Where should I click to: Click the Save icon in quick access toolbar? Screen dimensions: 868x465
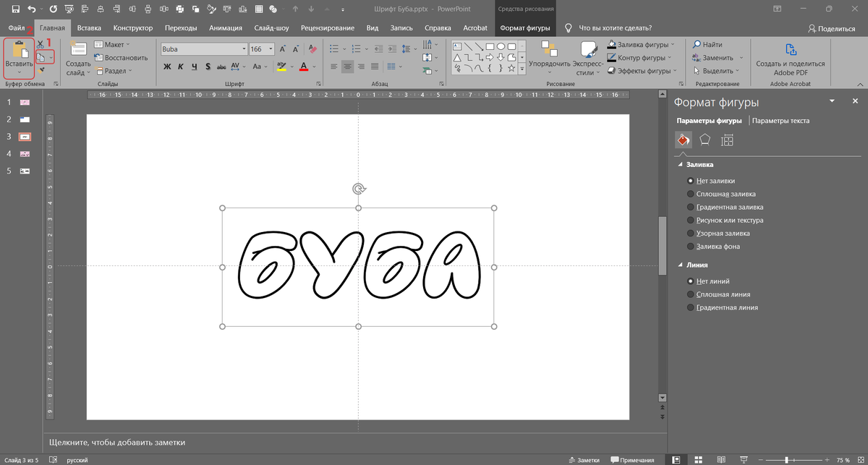coord(15,9)
